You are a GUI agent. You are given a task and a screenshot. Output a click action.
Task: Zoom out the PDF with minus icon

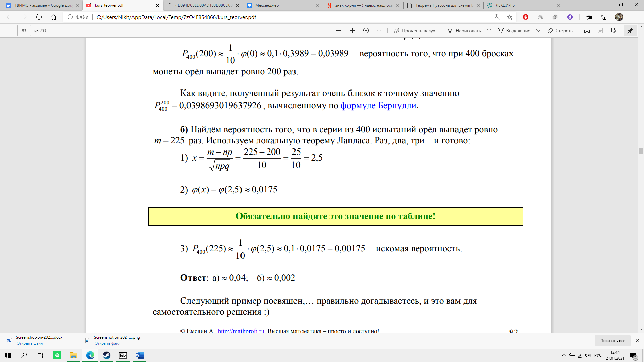click(x=339, y=31)
